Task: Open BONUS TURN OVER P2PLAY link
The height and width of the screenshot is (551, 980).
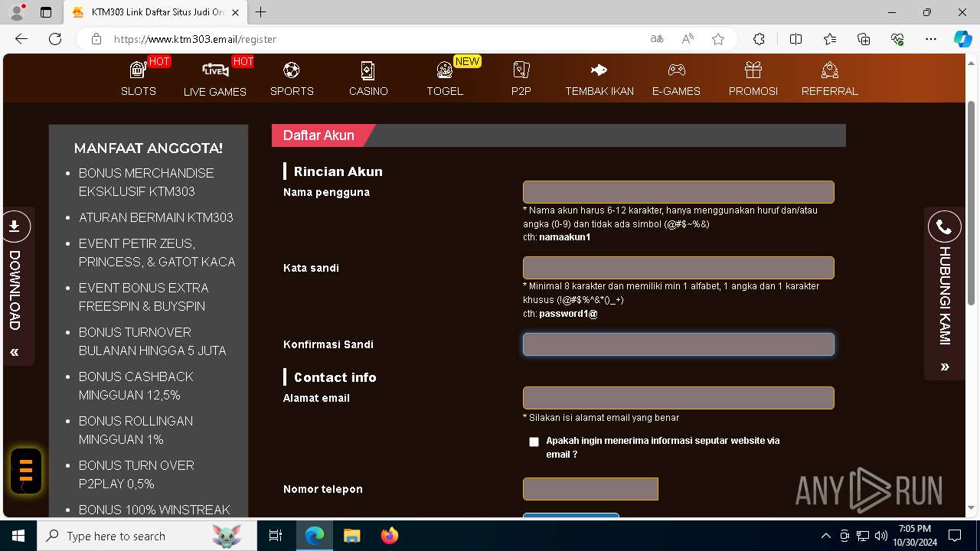Action: point(136,474)
